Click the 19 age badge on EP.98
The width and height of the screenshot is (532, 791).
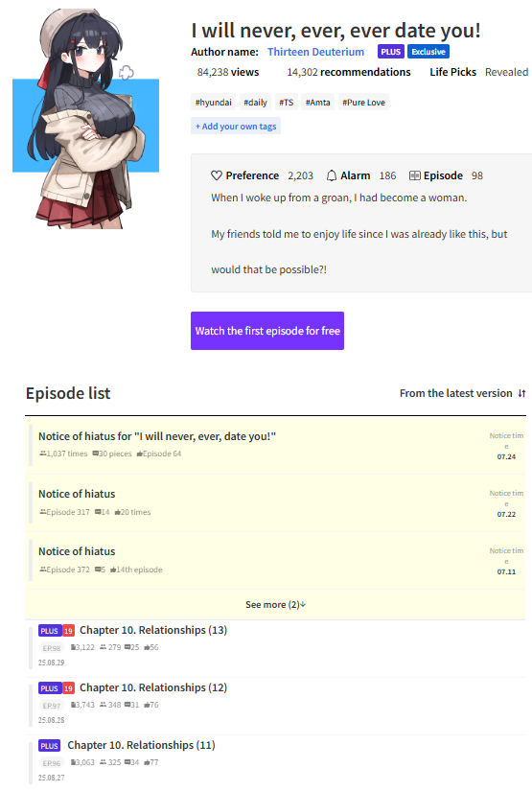click(68, 631)
